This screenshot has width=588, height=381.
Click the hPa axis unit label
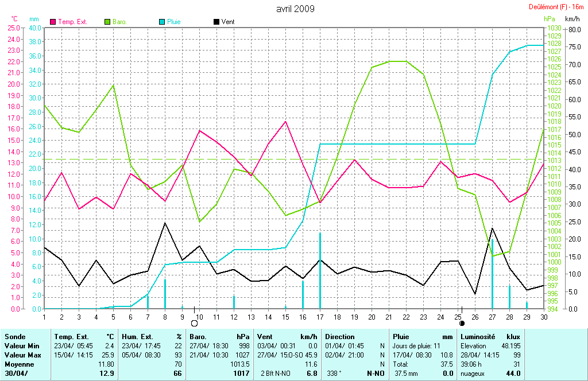tap(549, 19)
